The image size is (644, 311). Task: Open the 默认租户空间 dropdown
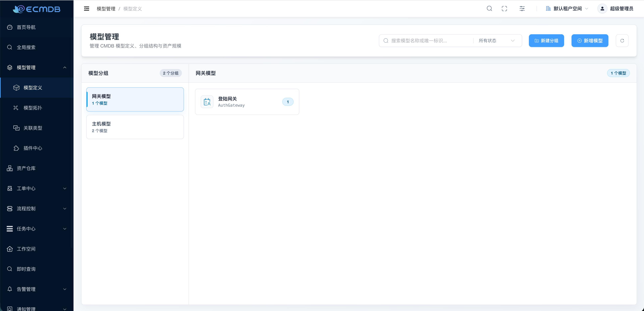[x=567, y=9]
